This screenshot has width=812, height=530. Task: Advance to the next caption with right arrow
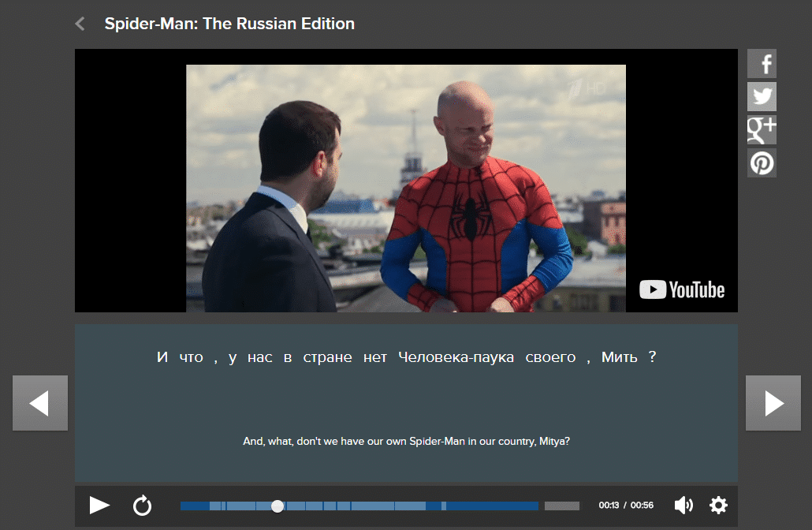point(773,403)
